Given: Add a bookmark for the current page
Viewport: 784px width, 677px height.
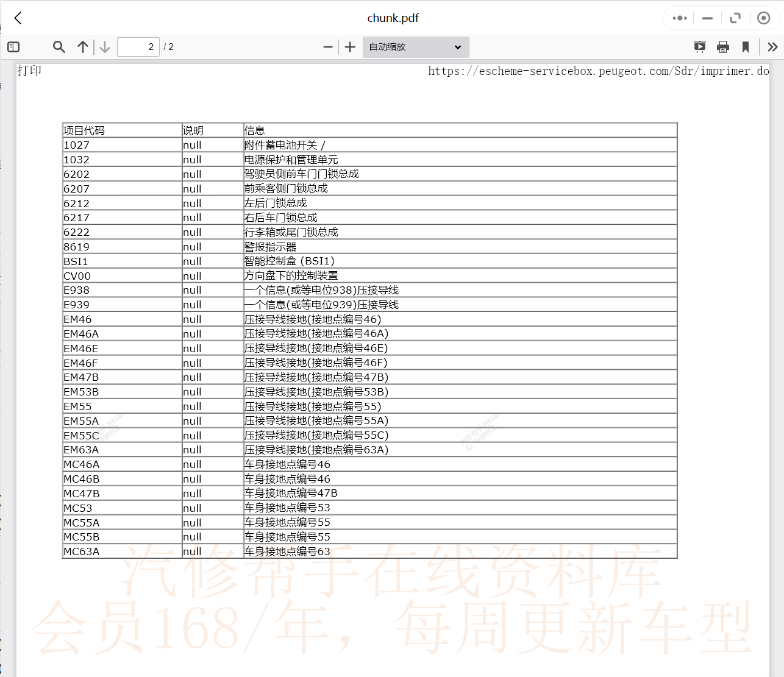Looking at the screenshot, I should 746,46.
